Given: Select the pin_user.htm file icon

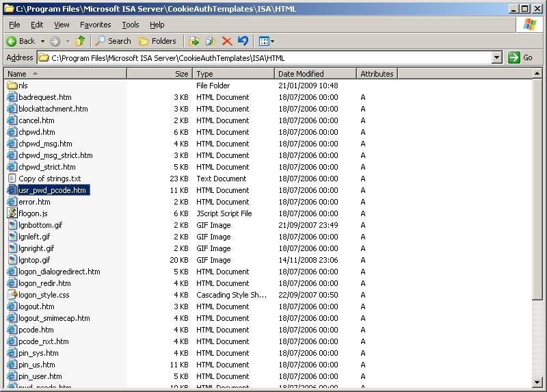Looking at the screenshot, I should pyautogui.click(x=12, y=376).
